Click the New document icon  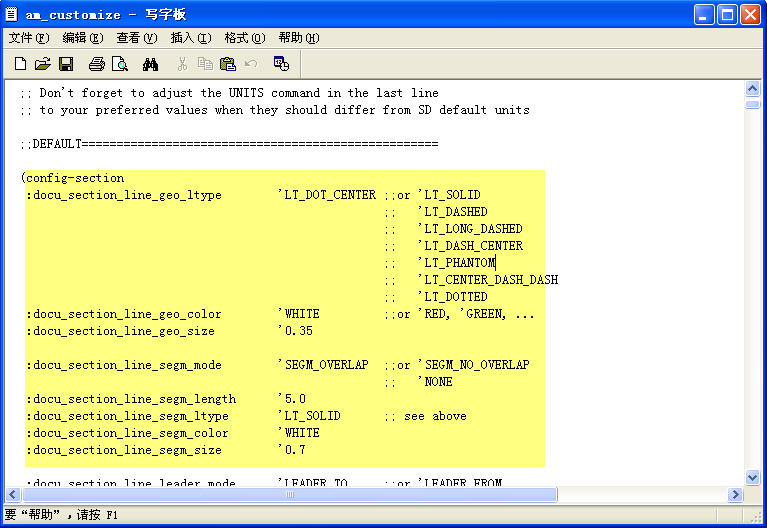(20, 64)
